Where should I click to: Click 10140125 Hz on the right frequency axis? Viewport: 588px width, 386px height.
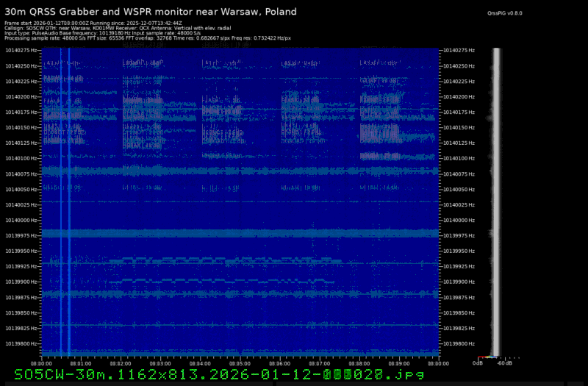[x=459, y=143]
